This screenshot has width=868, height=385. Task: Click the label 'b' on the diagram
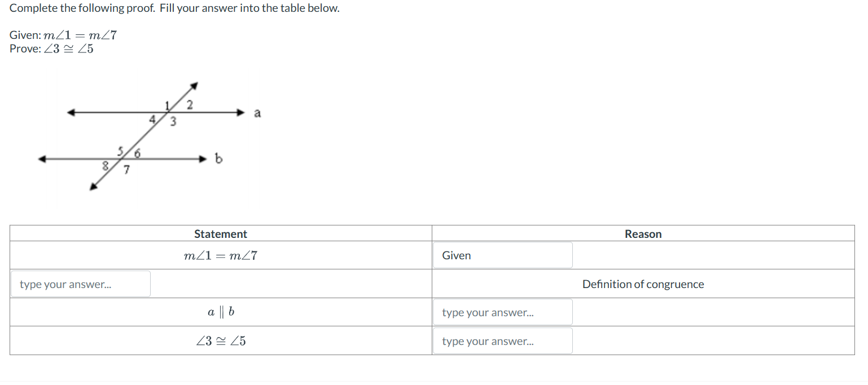[218, 158]
